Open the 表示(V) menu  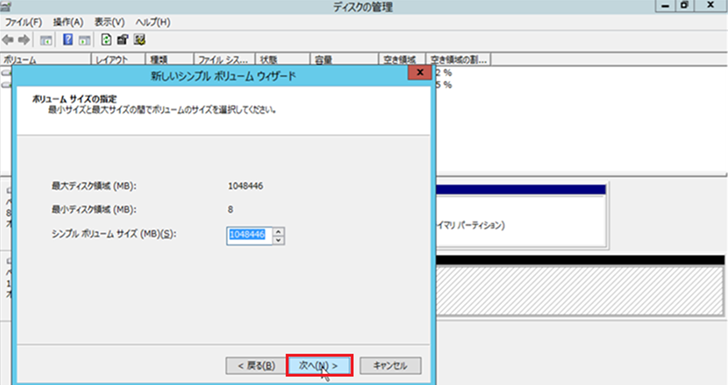point(110,22)
